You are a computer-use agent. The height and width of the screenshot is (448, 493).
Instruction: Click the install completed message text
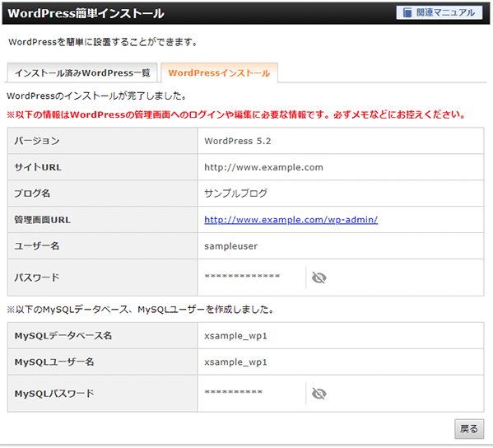coord(96,96)
